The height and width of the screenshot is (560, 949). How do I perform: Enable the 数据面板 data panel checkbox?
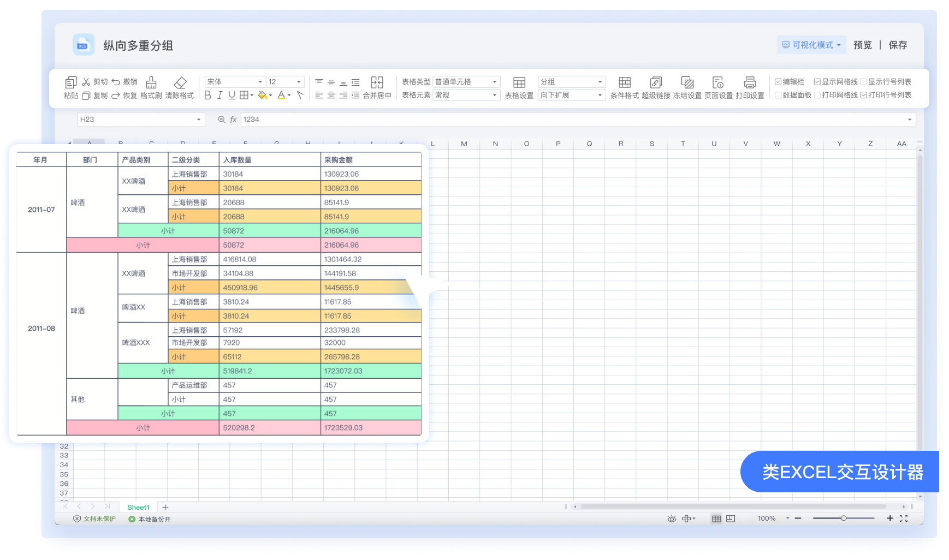click(x=778, y=95)
